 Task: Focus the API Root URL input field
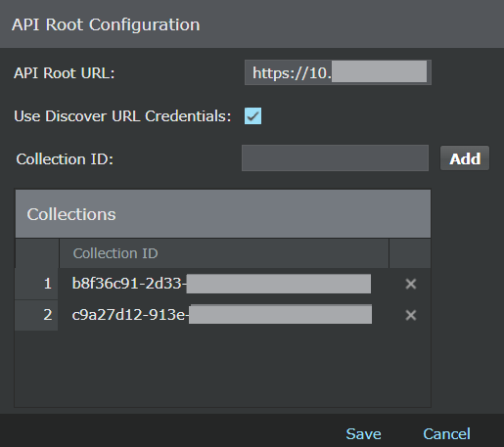click(338, 72)
